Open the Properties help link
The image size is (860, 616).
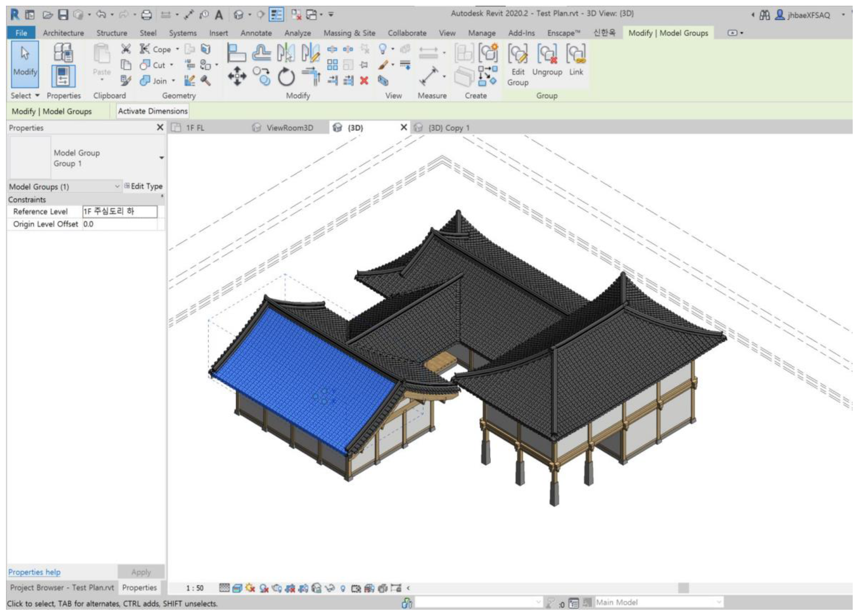[34, 572]
